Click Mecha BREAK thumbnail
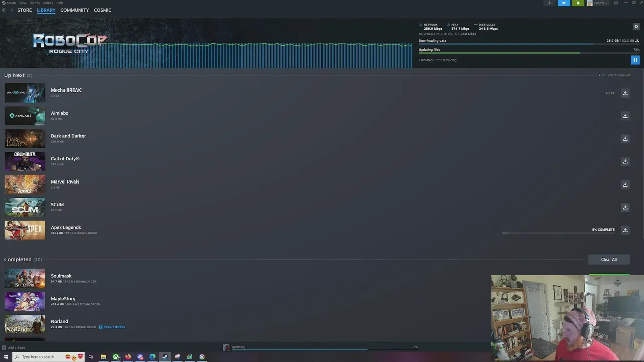 pyautogui.click(x=25, y=93)
